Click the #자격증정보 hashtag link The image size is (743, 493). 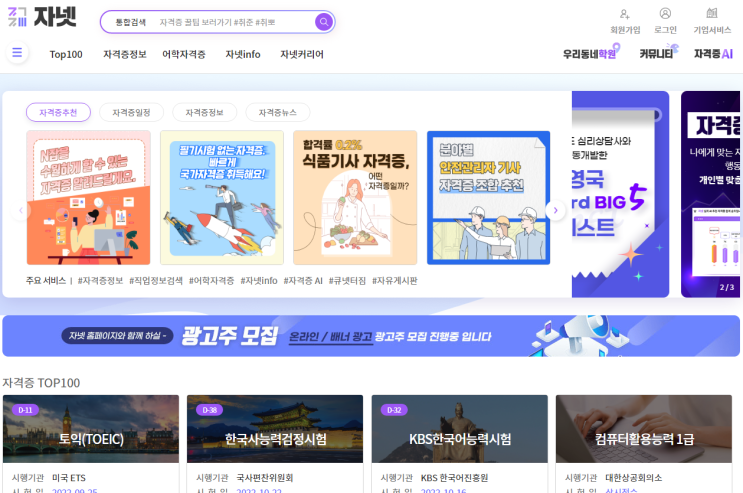tap(100, 281)
